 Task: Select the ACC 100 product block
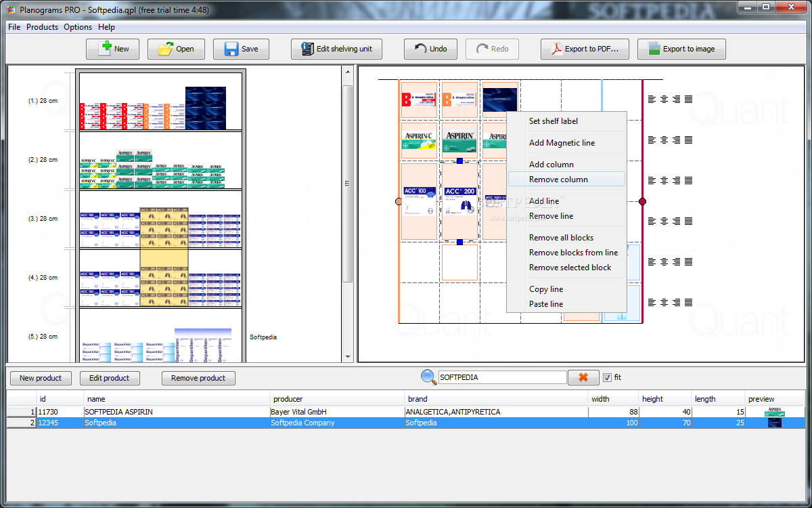(419, 201)
